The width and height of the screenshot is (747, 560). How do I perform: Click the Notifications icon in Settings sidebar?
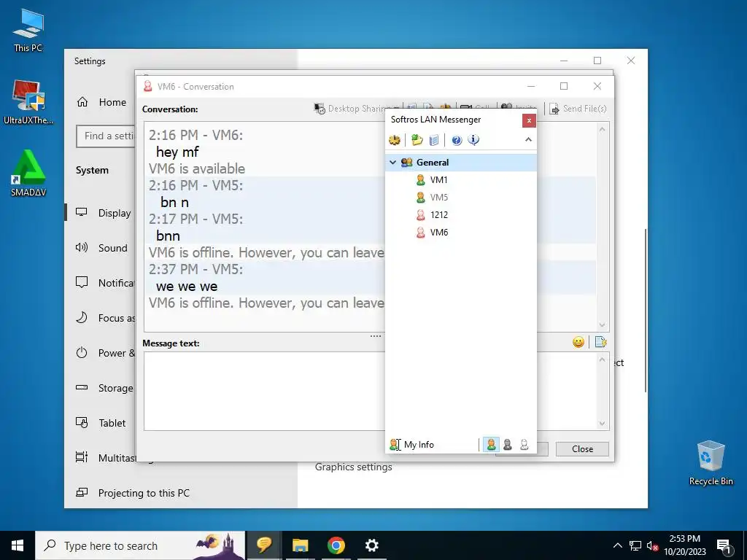(82, 282)
